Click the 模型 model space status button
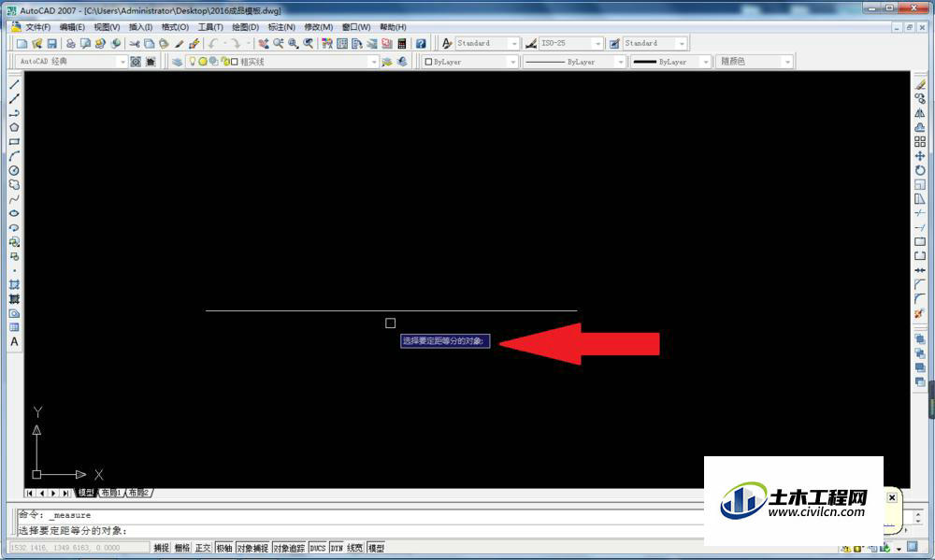935x560 pixels. point(376,548)
